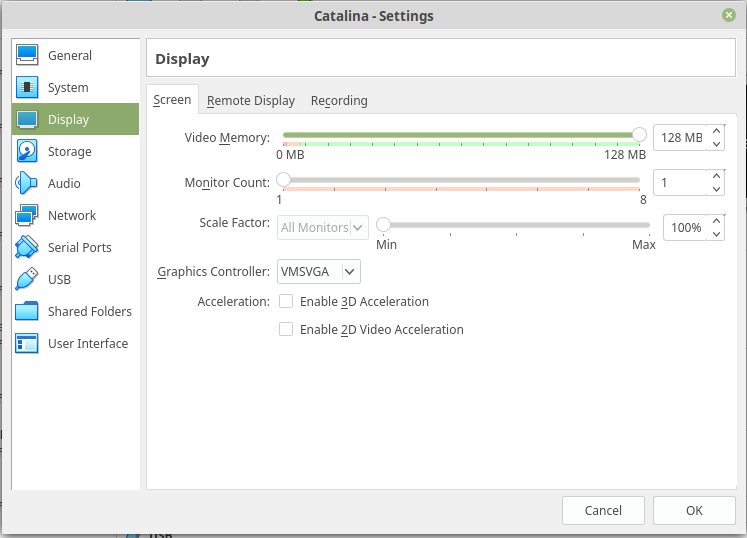Select the Serial Ports icon

pyautogui.click(x=28, y=248)
